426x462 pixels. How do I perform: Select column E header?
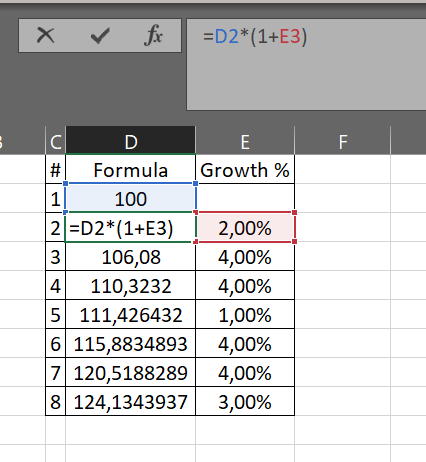pos(245,140)
